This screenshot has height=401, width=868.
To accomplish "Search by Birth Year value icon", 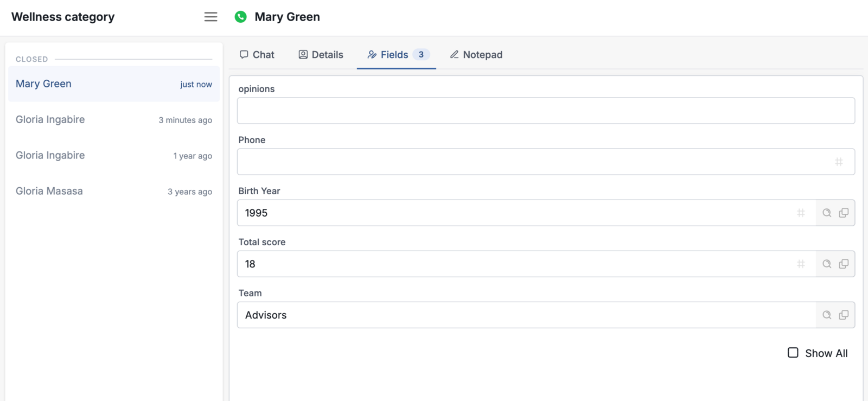I will 827,213.
